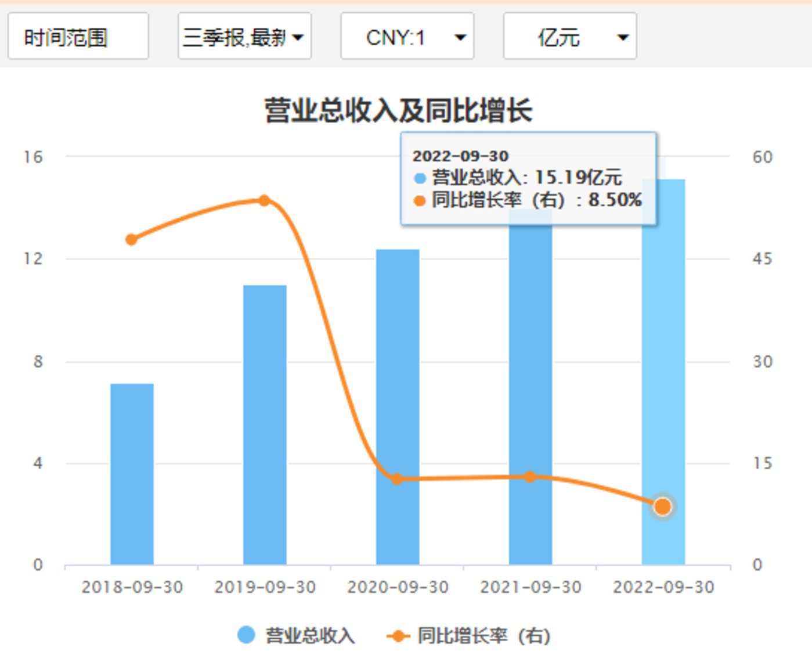Open the 三季报,最新 report type dropdown
Image resolution: width=812 pixels, height=669 pixels.
tap(244, 37)
